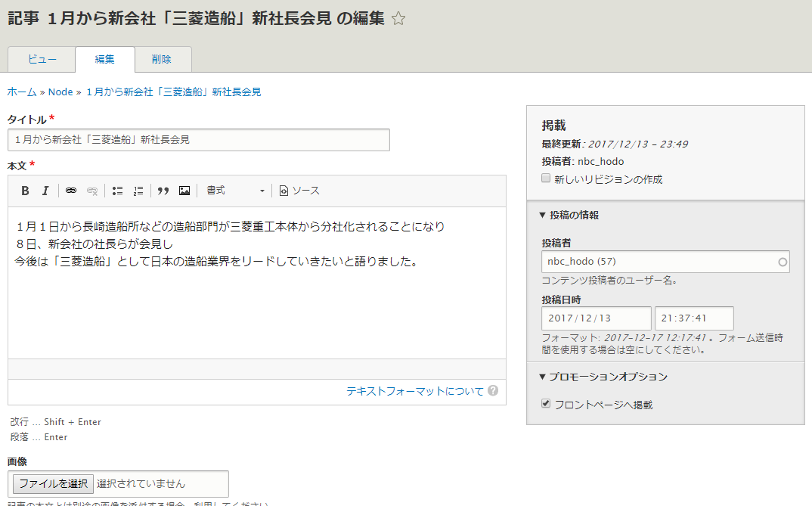Place cursor in the 本文 editor body
812x506 pixels.
(x=257, y=282)
